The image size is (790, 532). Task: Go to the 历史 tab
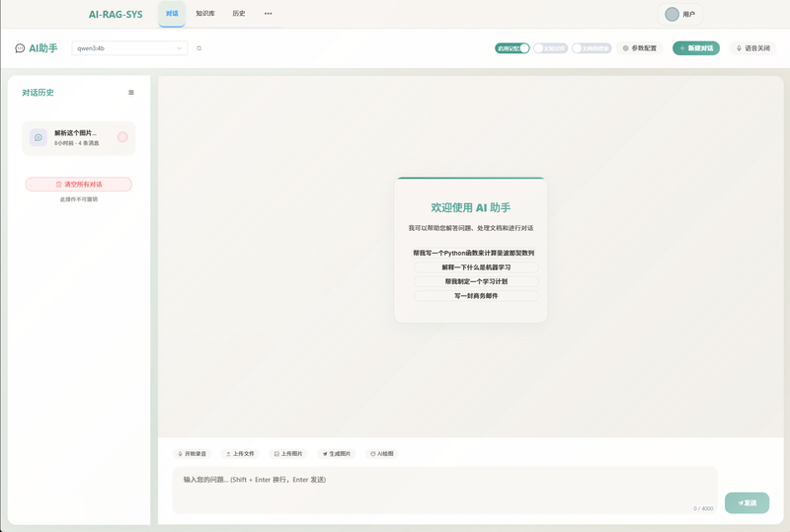click(239, 14)
